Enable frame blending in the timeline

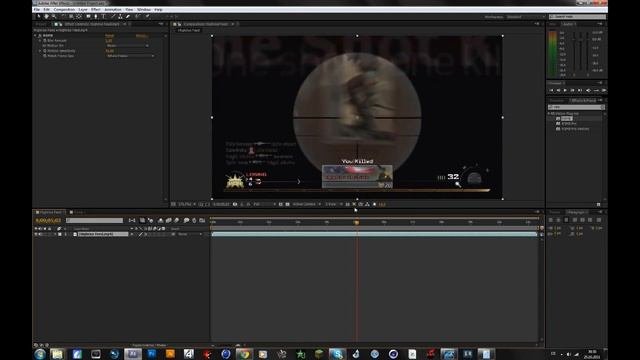[x=169, y=220]
